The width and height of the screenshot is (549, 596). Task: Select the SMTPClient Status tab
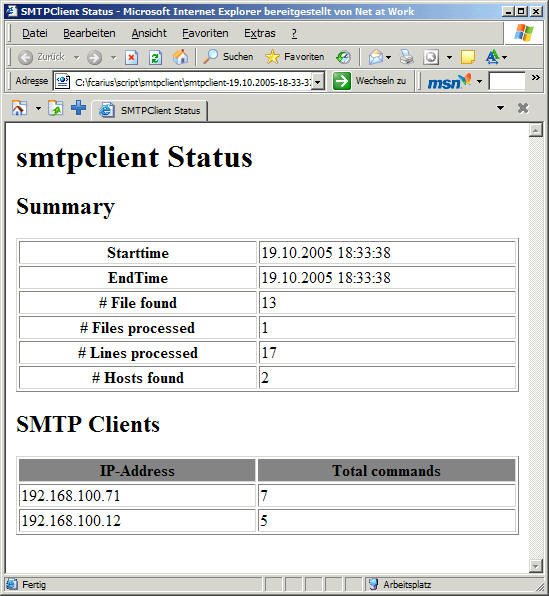click(x=150, y=111)
